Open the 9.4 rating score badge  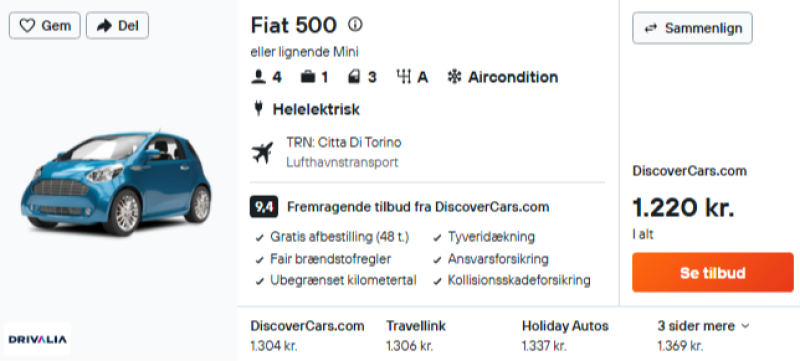[264, 207]
